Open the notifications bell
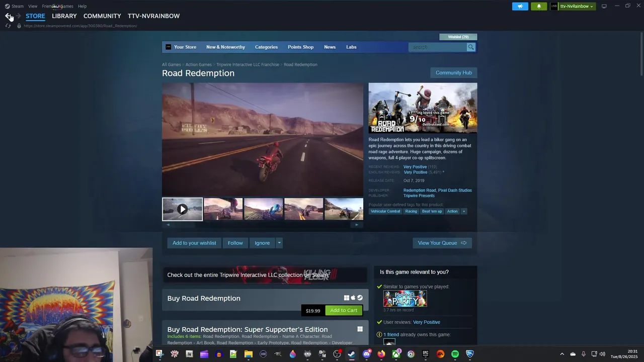Viewport: 644px width, 362px height. click(539, 6)
